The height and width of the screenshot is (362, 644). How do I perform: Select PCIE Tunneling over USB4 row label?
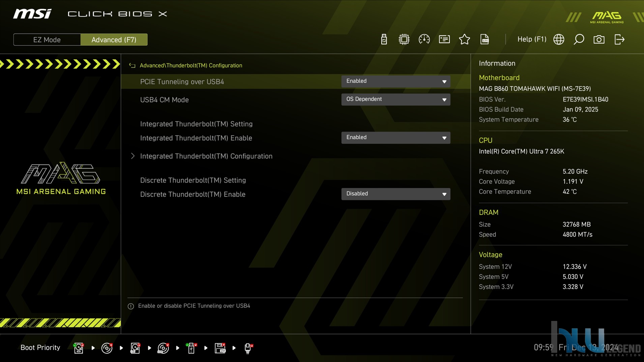click(182, 82)
